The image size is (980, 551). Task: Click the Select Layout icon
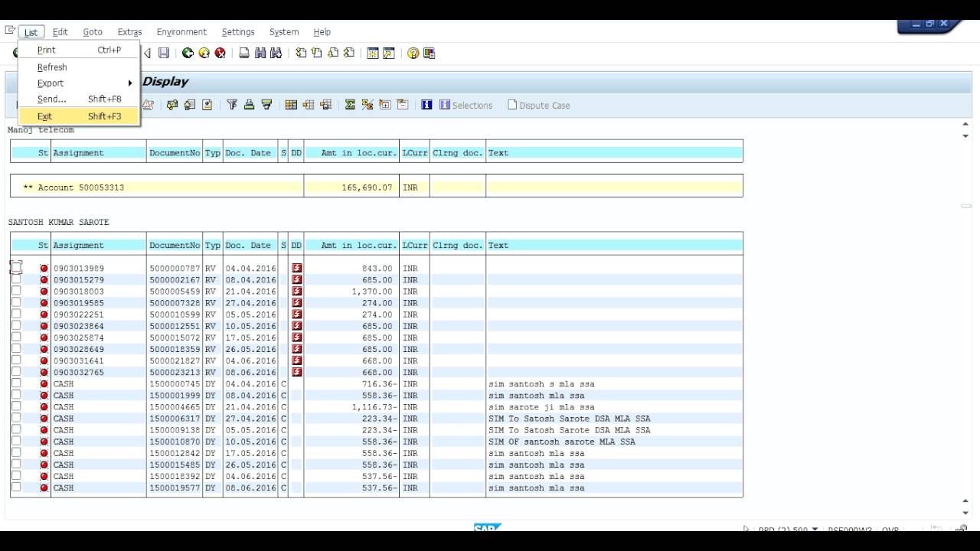click(308, 105)
